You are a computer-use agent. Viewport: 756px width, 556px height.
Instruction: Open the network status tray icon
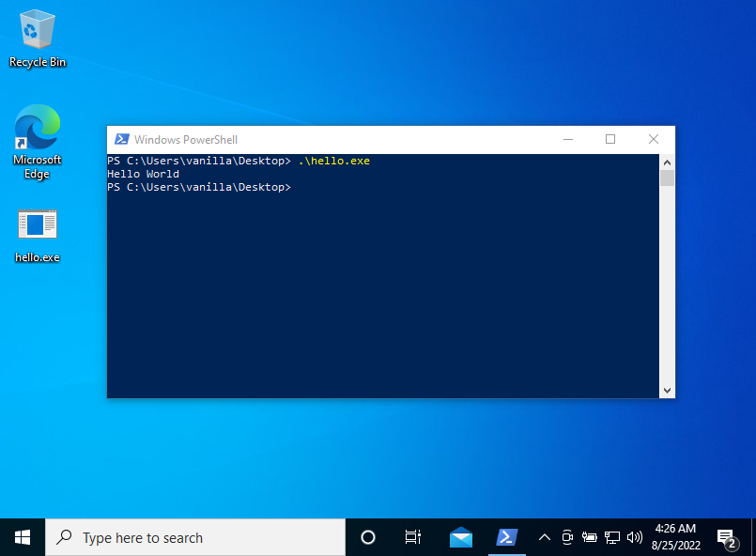[x=612, y=537]
